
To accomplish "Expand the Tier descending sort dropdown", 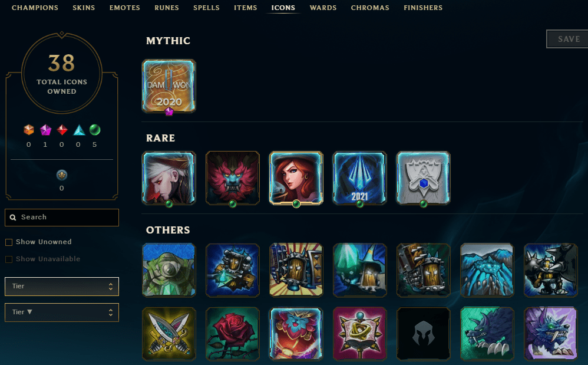I will tap(62, 313).
